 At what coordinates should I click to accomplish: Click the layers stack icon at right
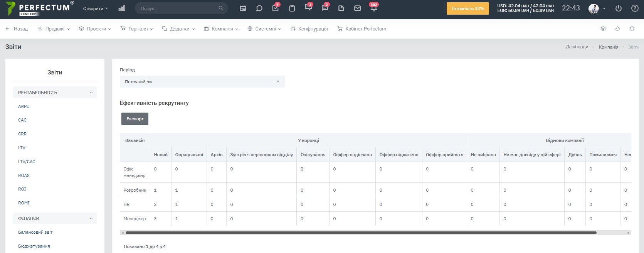(x=603, y=29)
